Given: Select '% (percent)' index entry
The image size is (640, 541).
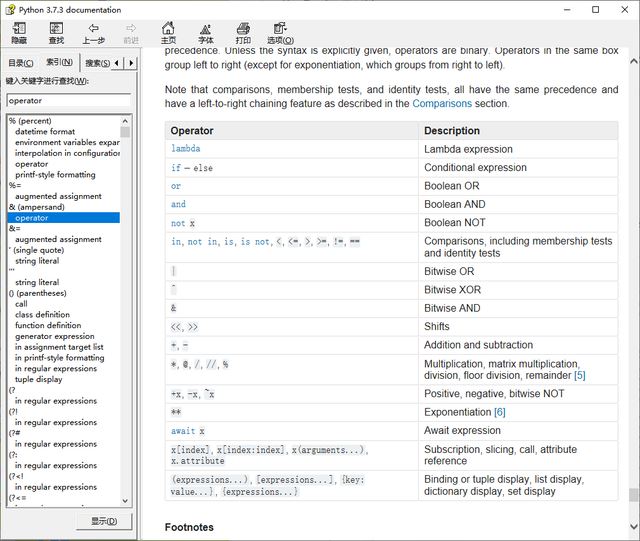Looking at the screenshot, I should pyautogui.click(x=30, y=121).
